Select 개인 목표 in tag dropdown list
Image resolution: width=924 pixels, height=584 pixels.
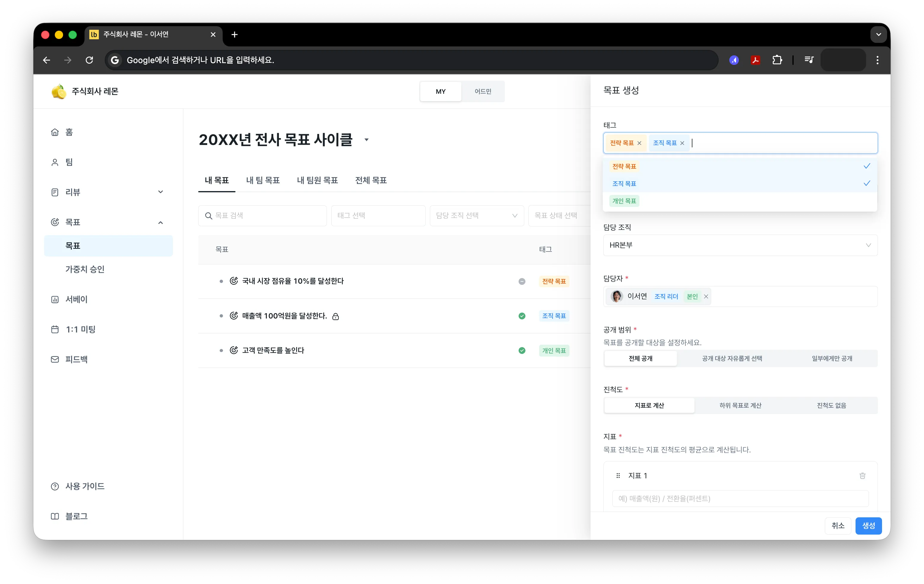pyautogui.click(x=740, y=201)
